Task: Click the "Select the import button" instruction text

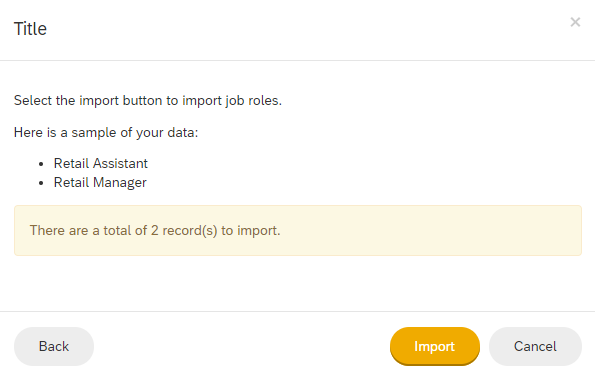Action: pyautogui.click(x=148, y=101)
